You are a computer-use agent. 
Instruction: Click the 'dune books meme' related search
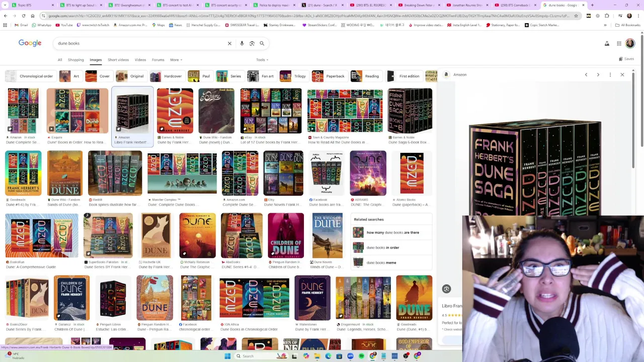point(392,262)
